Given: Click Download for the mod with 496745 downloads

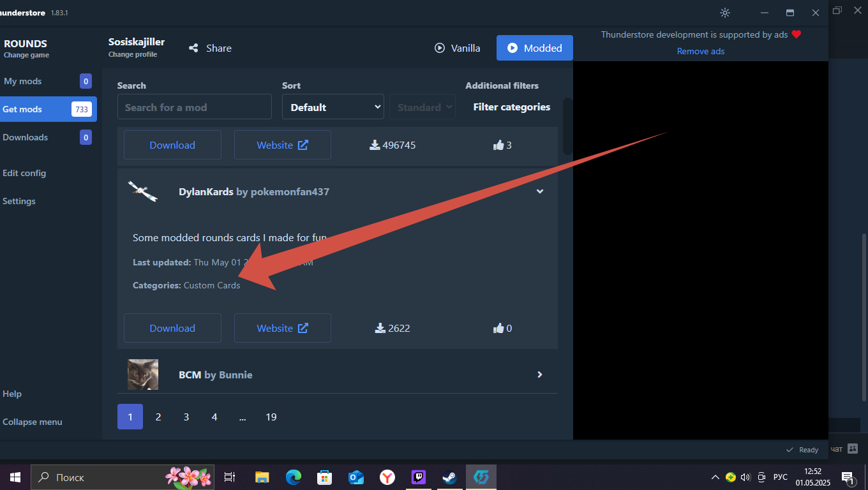Looking at the screenshot, I should [172, 145].
